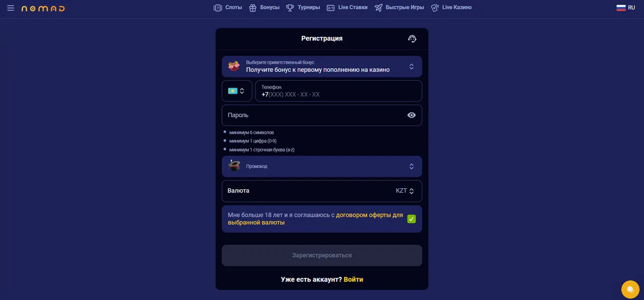Click the Войти link
The image size is (644, 300).
pos(353,279)
